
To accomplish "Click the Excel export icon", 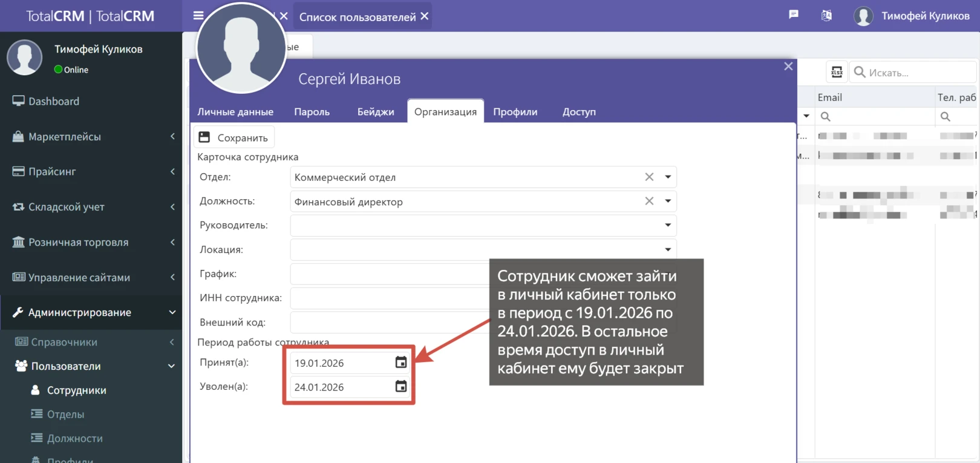I will 837,72.
